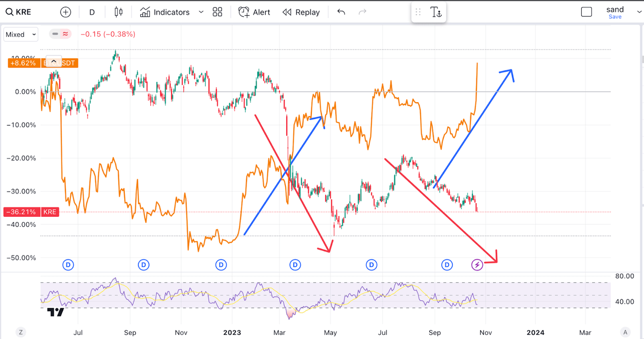Toggle auto scale with the A button

(625, 332)
